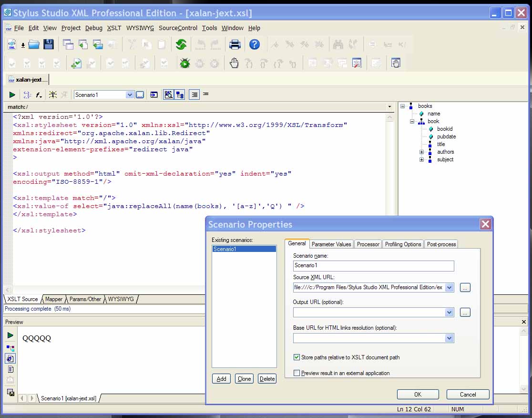Switch to the Processor tab
The image size is (532, 418).
[368, 244]
